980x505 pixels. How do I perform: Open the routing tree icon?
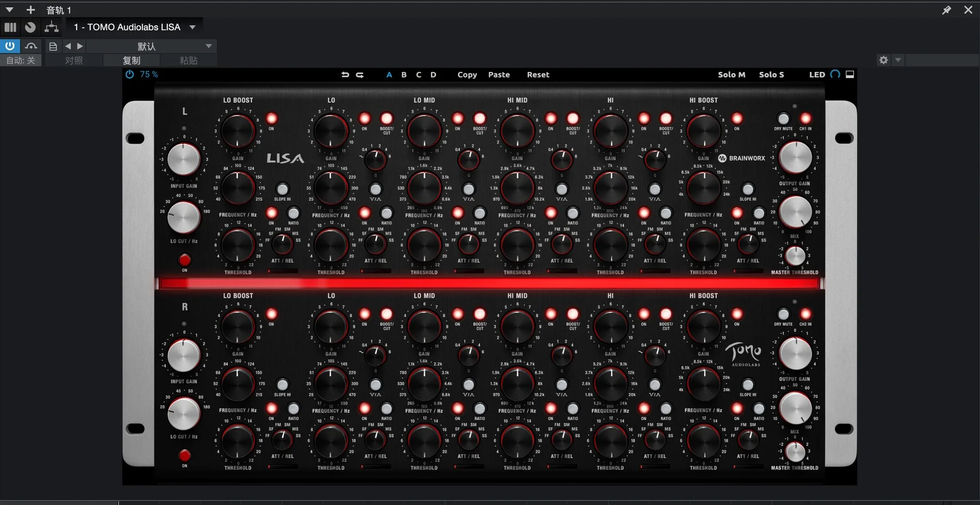(x=52, y=27)
